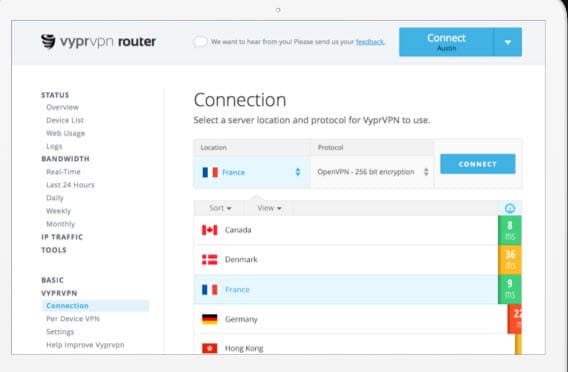The image size is (568, 372).
Task: Collapse the VyprVPN sidebar section
Action: point(59,293)
